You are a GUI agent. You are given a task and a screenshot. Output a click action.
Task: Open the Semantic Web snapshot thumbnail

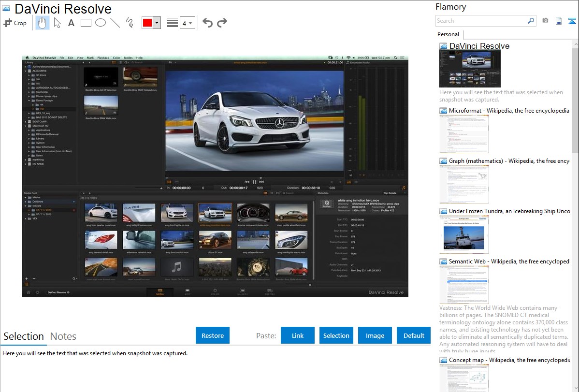click(x=464, y=285)
